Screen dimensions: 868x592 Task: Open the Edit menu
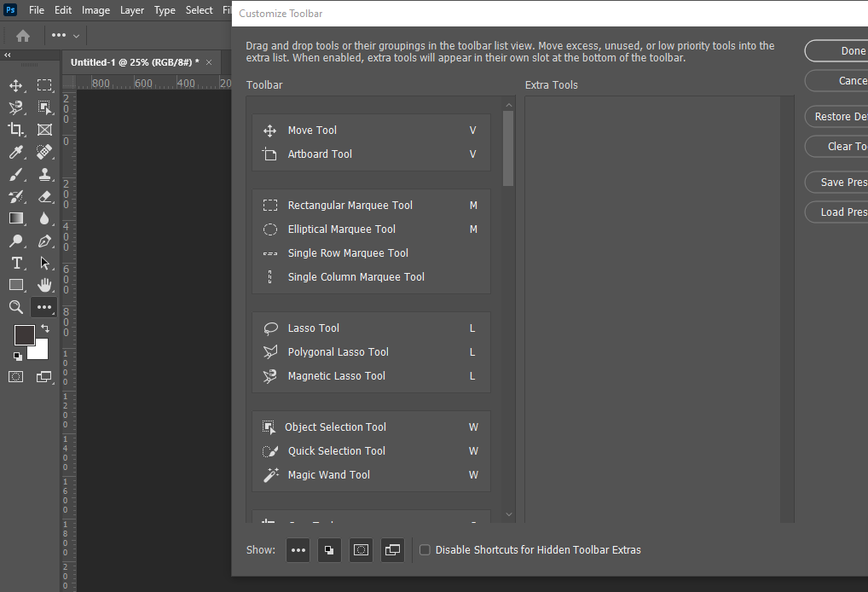click(x=62, y=10)
